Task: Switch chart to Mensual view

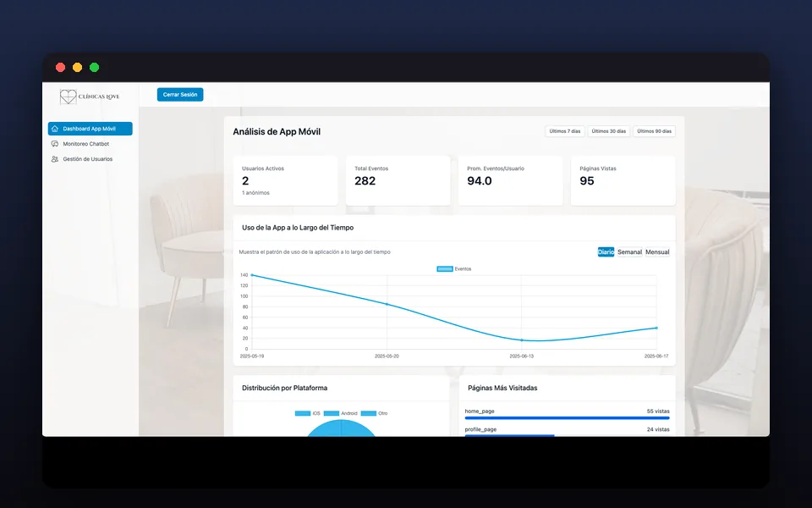Action: click(657, 252)
